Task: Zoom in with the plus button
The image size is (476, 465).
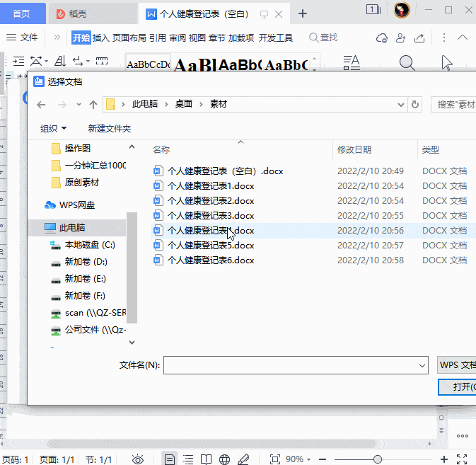Action: 444,459
